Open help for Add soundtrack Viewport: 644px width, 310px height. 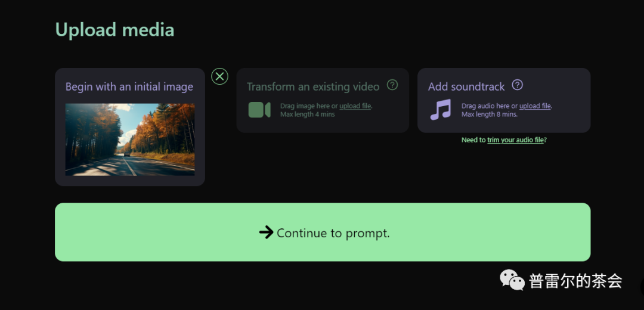[518, 85]
